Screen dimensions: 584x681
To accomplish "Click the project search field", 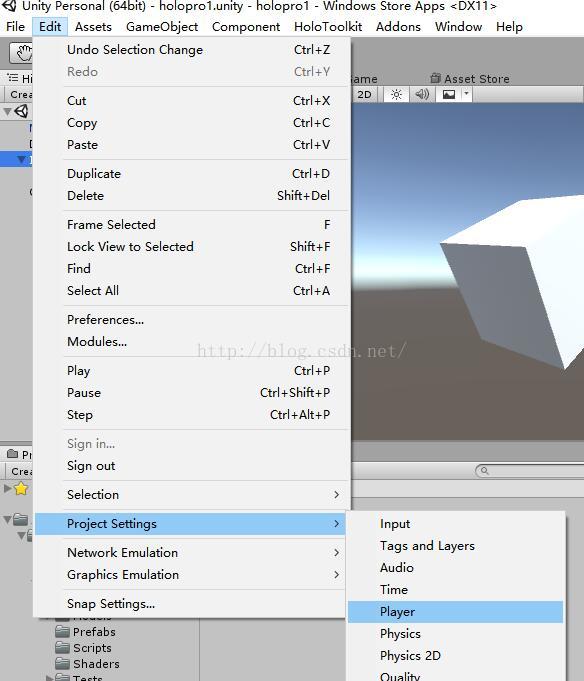I will pyautogui.click(x=530, y=471).
